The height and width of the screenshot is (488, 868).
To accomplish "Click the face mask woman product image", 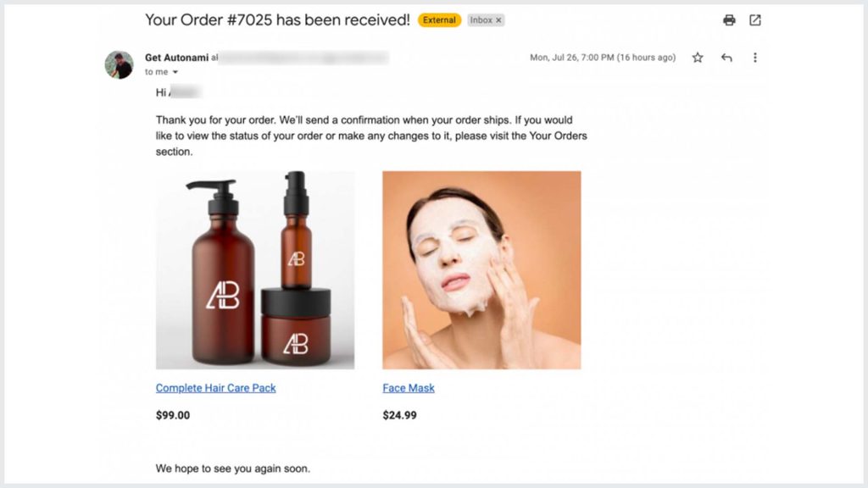I will point(481,270).
